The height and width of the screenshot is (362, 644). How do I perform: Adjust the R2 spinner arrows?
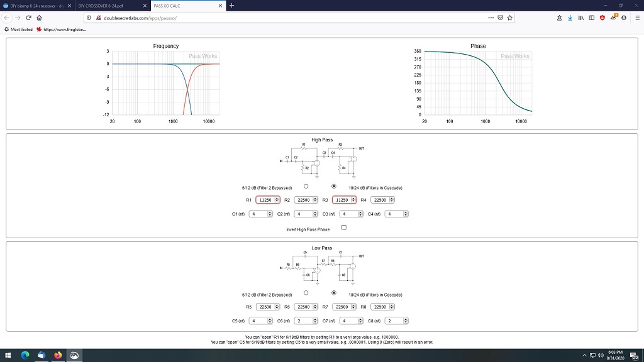tap(315, 200)
